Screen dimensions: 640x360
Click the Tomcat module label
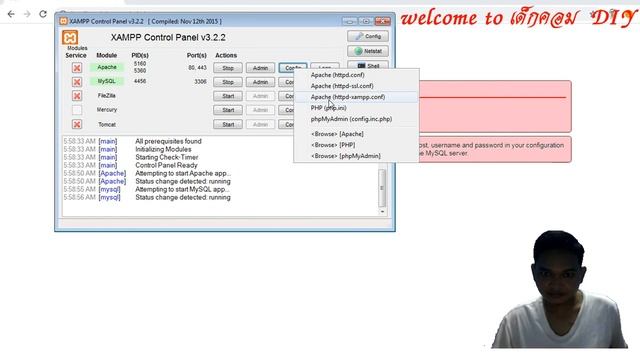point(107,124)
